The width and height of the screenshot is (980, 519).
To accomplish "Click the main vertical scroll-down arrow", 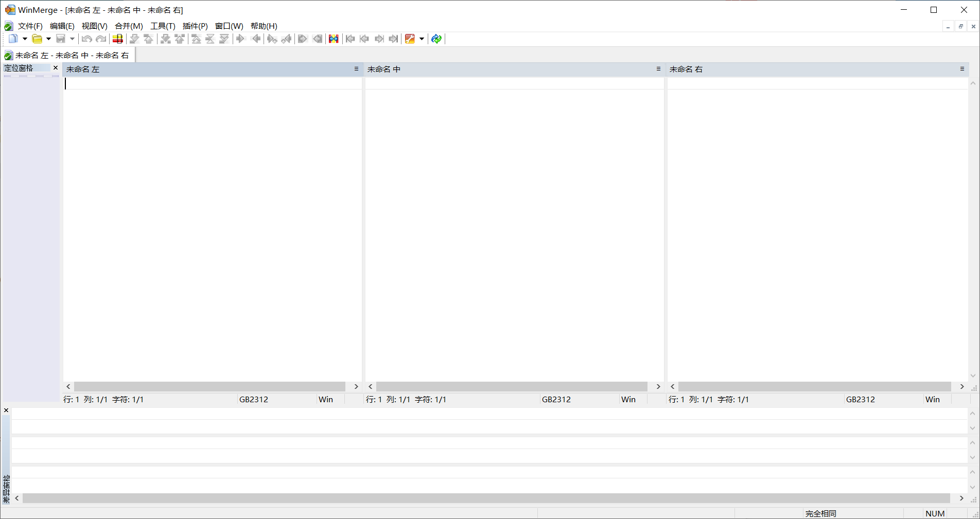I will click(973, 376).
